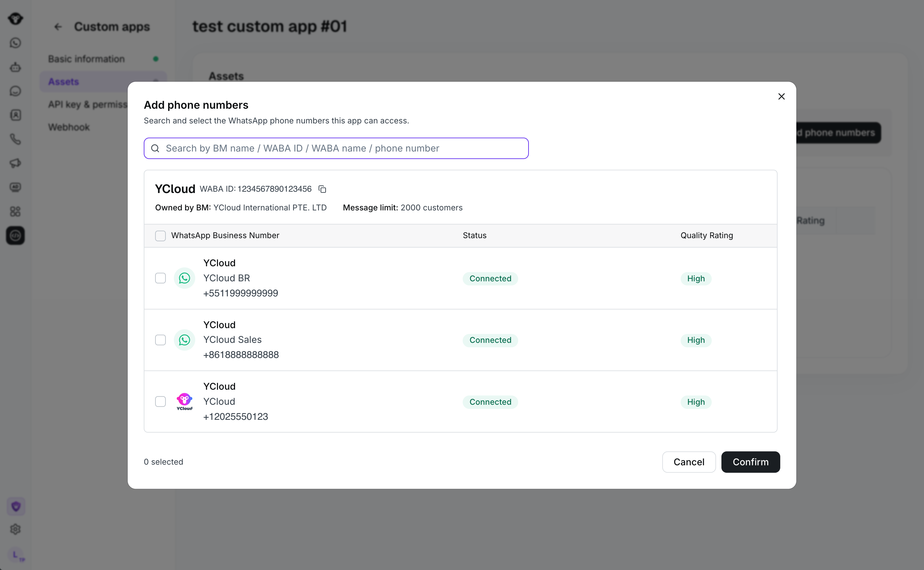The image size is (924, 570).
Task: Click the Quality Rating column header
Action: click(707, 235)
